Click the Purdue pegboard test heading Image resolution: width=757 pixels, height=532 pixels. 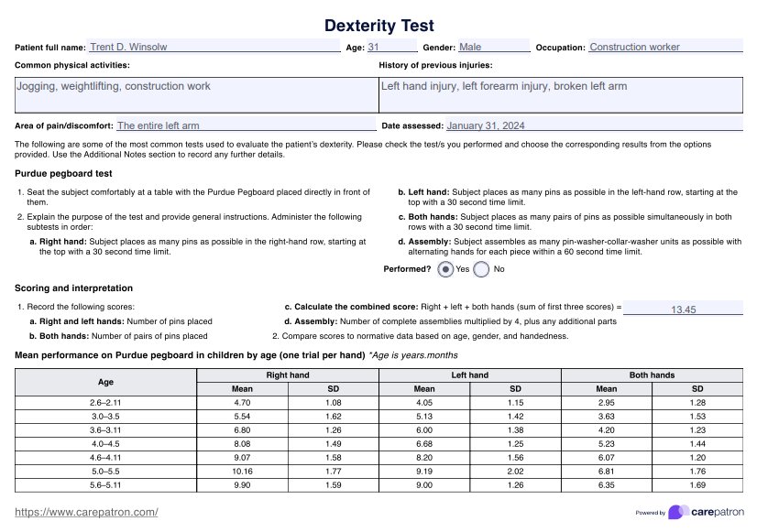click(64, 173)
